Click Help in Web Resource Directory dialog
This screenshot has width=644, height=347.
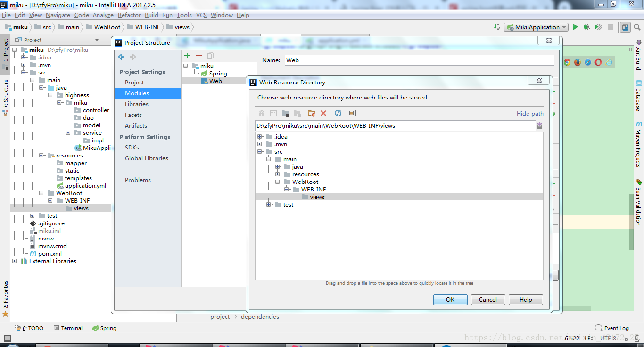coord(526,299)
